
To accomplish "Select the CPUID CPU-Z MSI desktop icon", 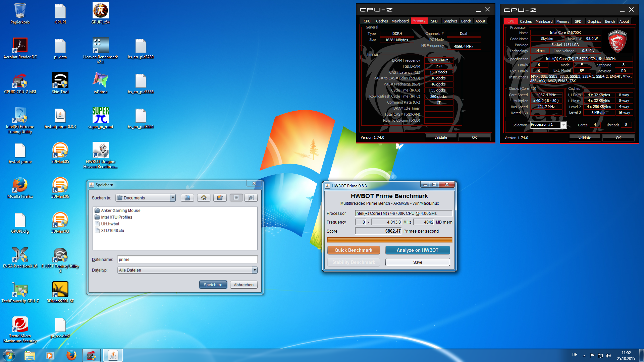I will click(20, 83).
